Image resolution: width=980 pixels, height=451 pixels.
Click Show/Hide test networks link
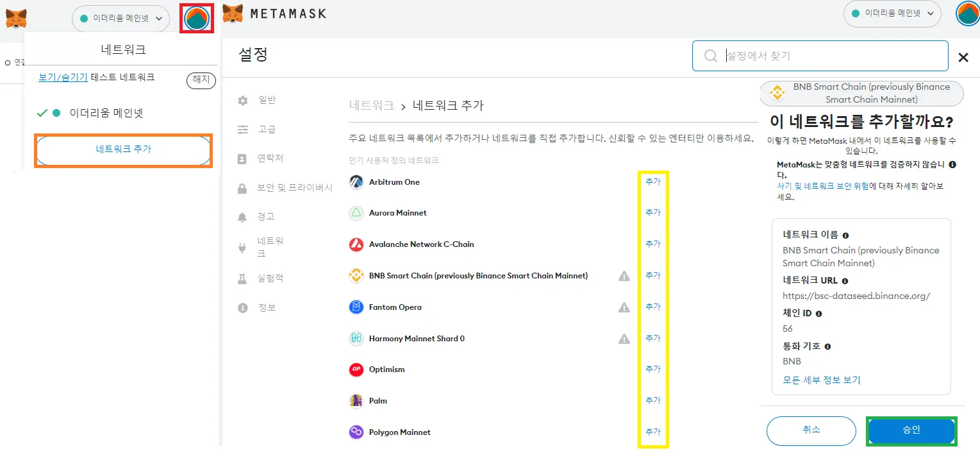pyautogui.click(x=63, y=77)
